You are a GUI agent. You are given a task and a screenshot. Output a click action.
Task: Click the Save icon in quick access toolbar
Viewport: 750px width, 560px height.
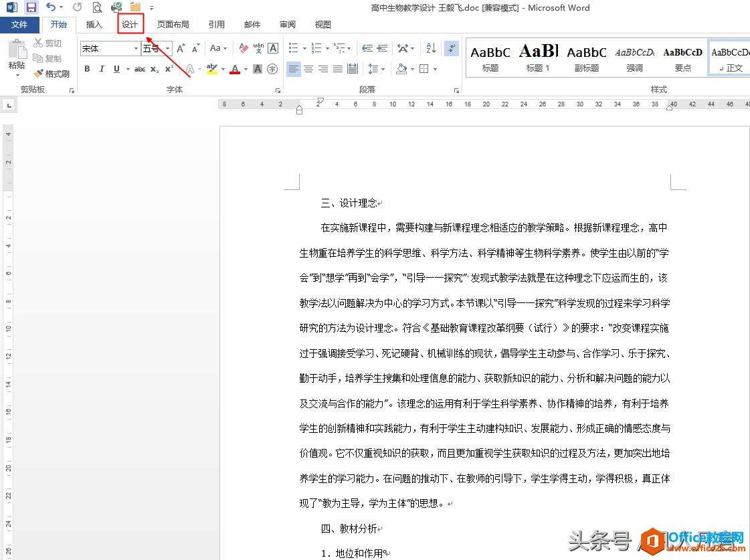31,7
